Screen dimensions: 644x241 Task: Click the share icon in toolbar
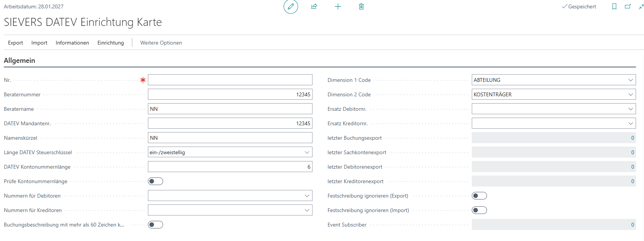[314, 6]
